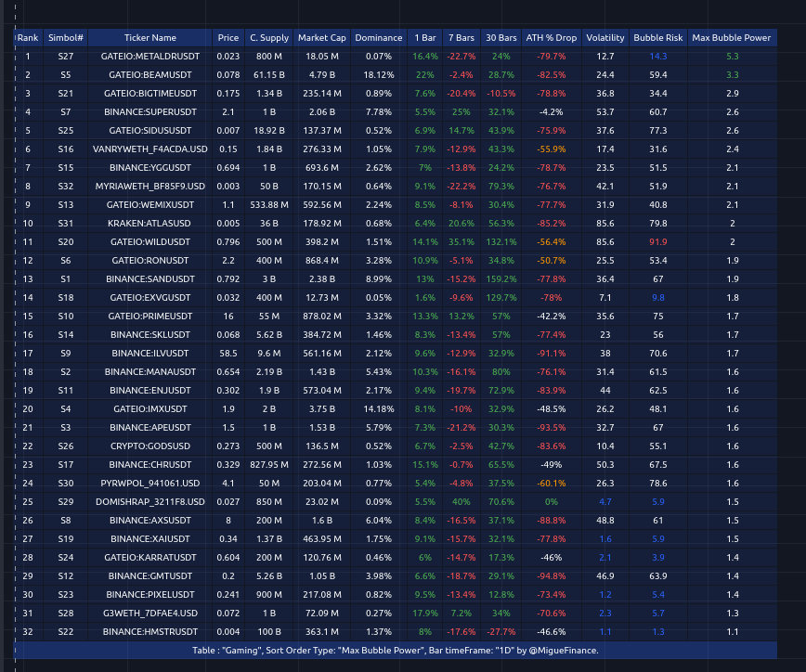This screenshot has width=806, height=672.
Task: Select ticker BINANCE:XAIUSDT
Action: click(x=150, y=538)
